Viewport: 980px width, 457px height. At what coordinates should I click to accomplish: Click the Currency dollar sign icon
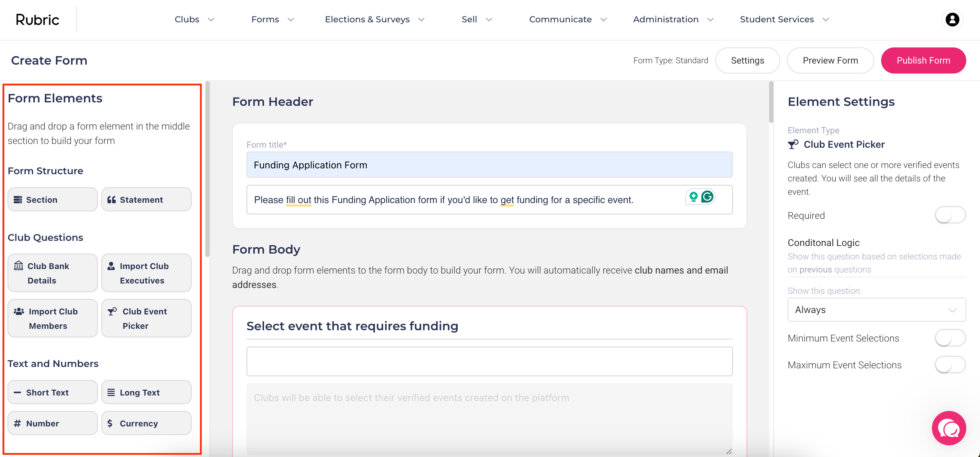coord(110,423)
